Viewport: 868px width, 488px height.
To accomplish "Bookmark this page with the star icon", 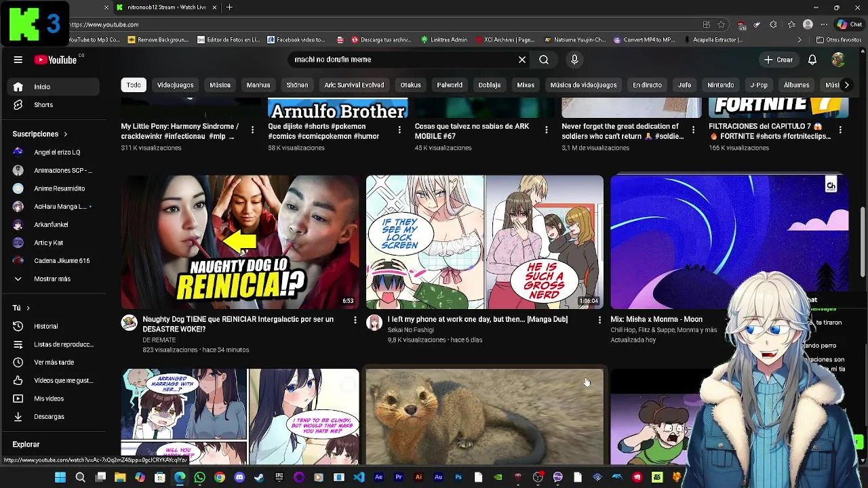I will click(x=722, y=24).
